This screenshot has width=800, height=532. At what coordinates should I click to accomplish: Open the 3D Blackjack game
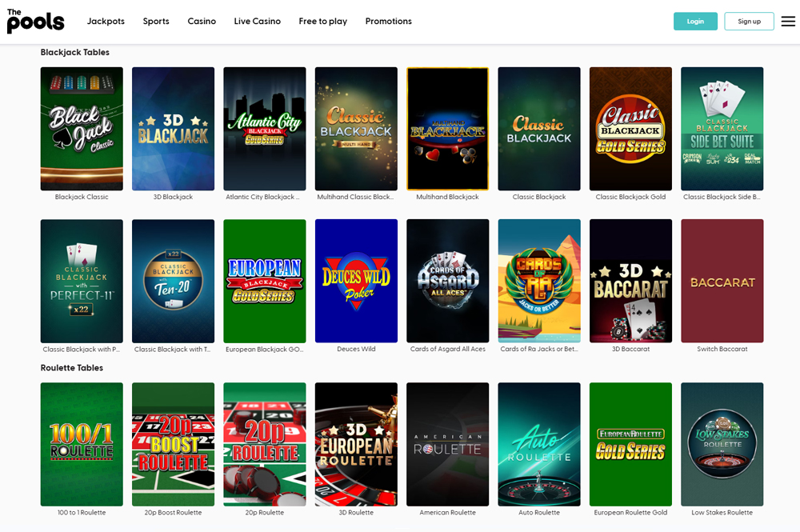(173, 128)
